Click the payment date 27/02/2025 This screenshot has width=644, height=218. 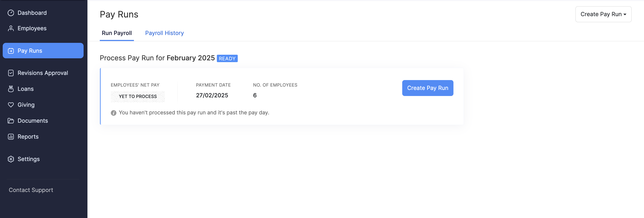pyautogui.click(x=212, y=95)
